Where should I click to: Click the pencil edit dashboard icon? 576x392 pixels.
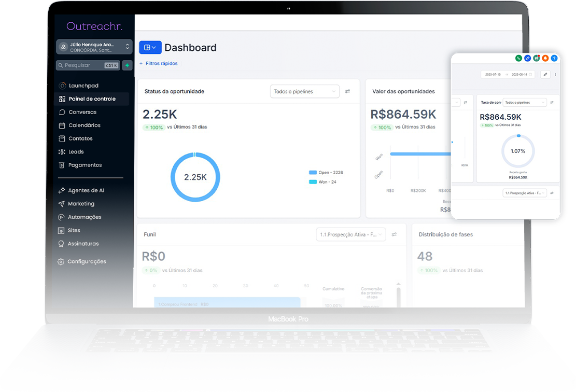pyautogui.click(x=545, y=75)
